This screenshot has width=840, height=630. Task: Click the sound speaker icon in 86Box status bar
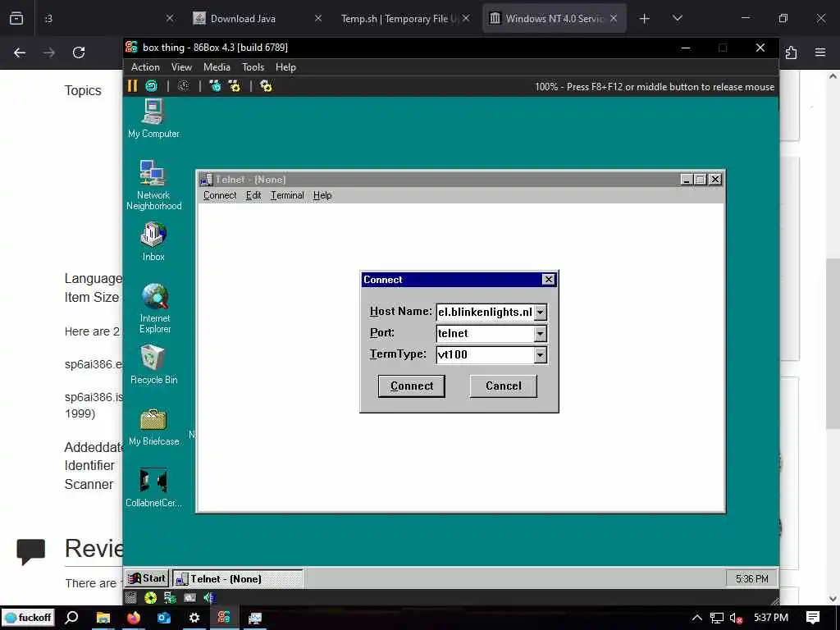point(209,598)
